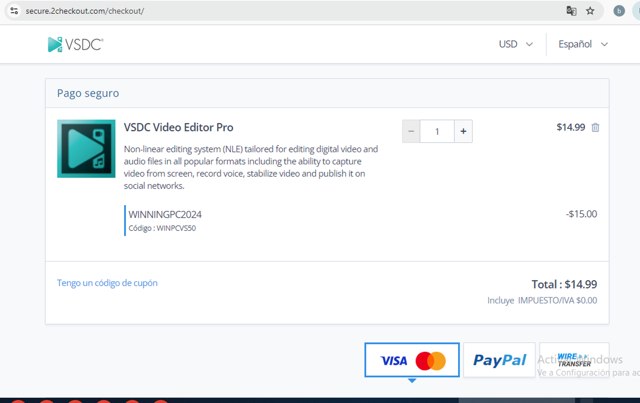The width and height of the screenshot is (640, 403).
Task: Click the quantity input field showing 1
Action: pyautogui.click(x=437, y=131)
